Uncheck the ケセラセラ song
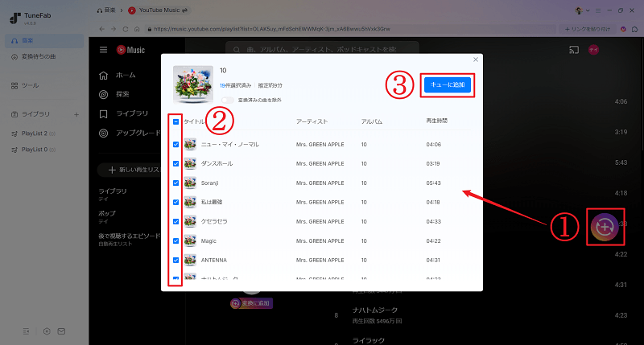Screen dimensions: 644x345 175,221
